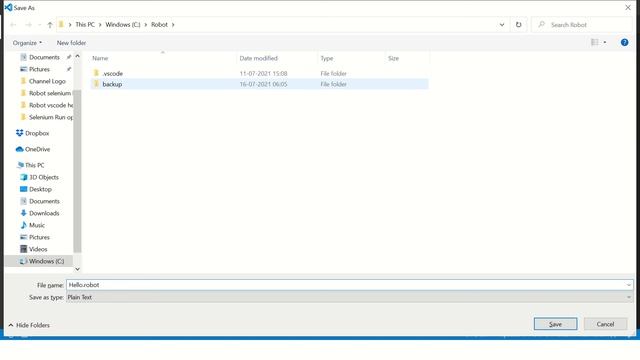This screenshot has width=640, height=360.
Task: Click the OneDrive cloud icon
Action: tap(19, 149)
